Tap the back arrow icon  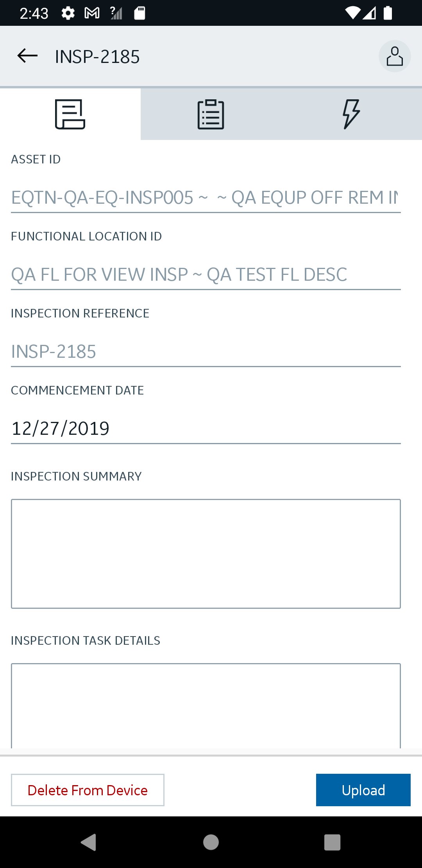point(27,56)
